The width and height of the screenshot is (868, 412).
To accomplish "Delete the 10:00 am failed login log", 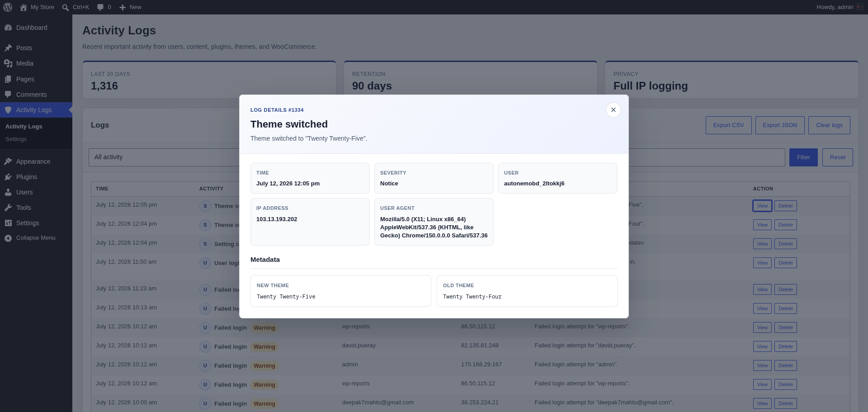I will click(785, 403).
